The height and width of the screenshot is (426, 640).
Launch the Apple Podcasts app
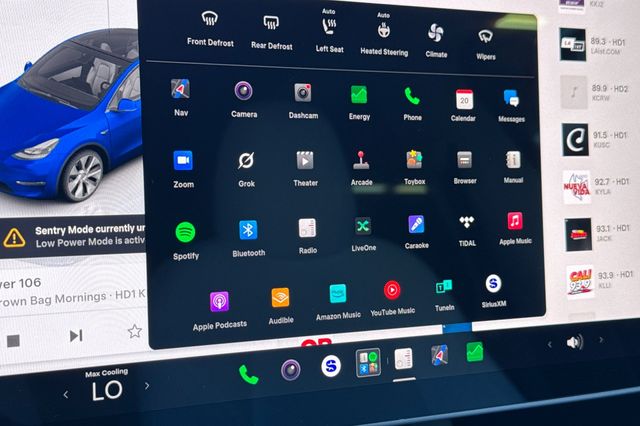click(219, 302)
